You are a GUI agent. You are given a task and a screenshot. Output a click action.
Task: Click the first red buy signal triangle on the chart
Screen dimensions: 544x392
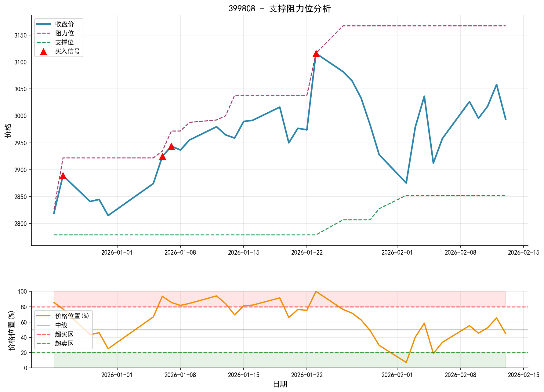point(63,176)
